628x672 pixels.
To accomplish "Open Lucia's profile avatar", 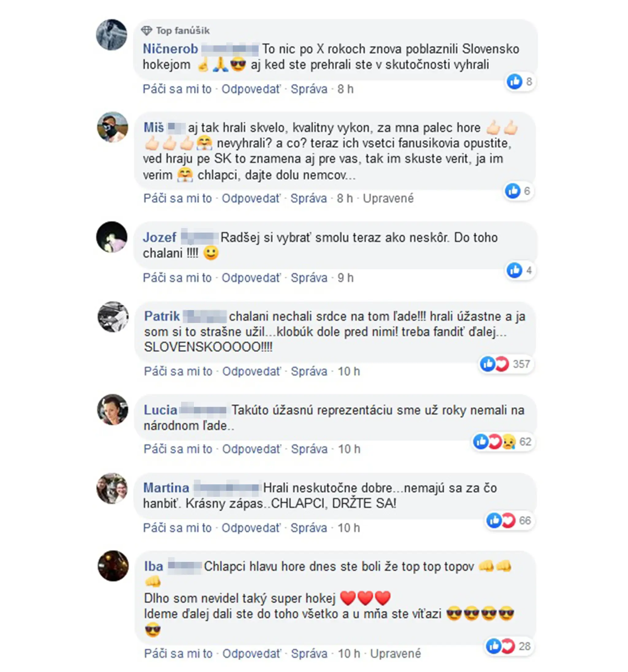I will click(113, 409).
